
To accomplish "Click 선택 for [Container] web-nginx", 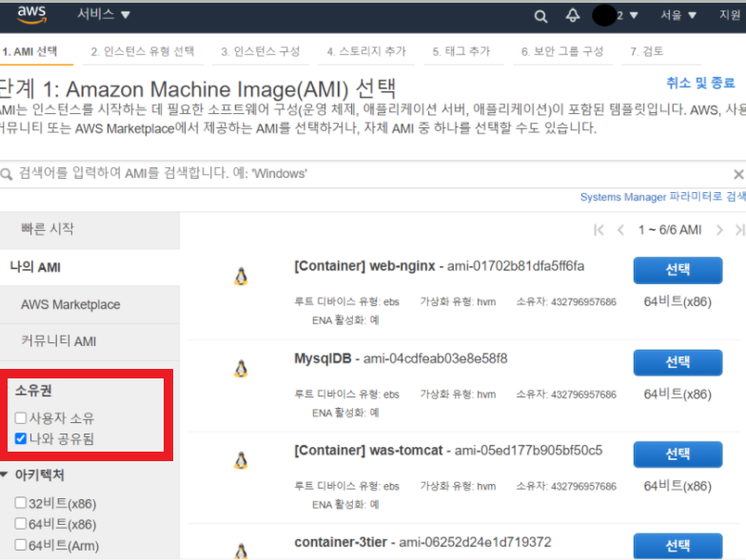I will (x=677, y=270).
